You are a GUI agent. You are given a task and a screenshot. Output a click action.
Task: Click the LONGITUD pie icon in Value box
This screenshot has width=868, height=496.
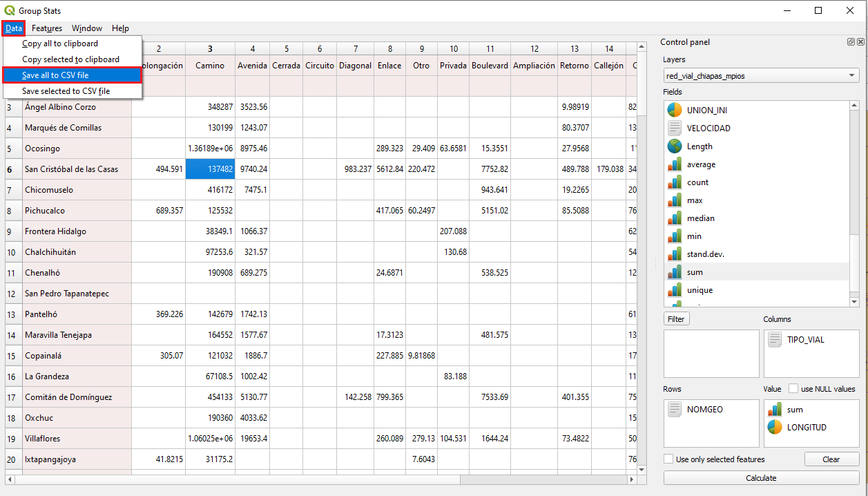(775, 427)
